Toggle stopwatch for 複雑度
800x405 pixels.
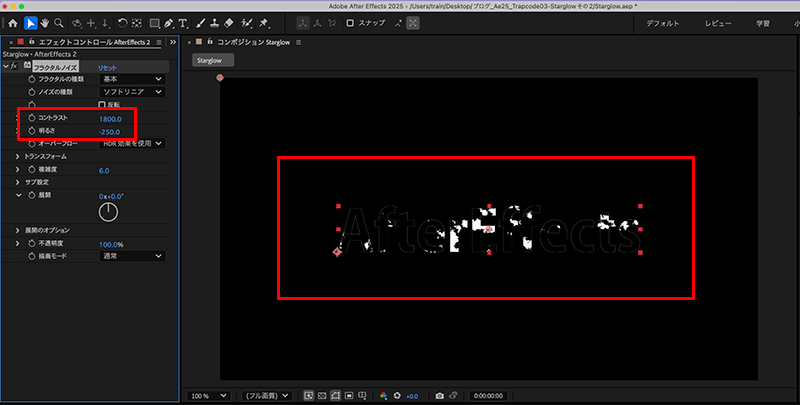[32, 169]
